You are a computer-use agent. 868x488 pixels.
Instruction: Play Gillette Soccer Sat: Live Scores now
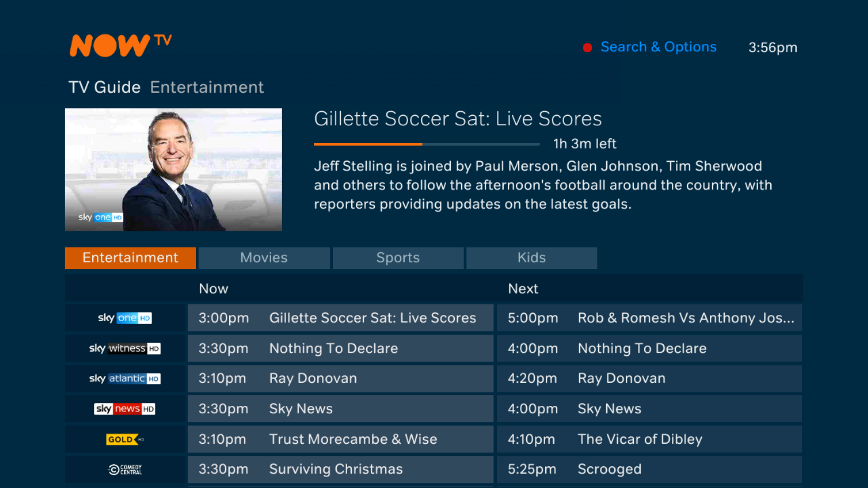point(340,318)
